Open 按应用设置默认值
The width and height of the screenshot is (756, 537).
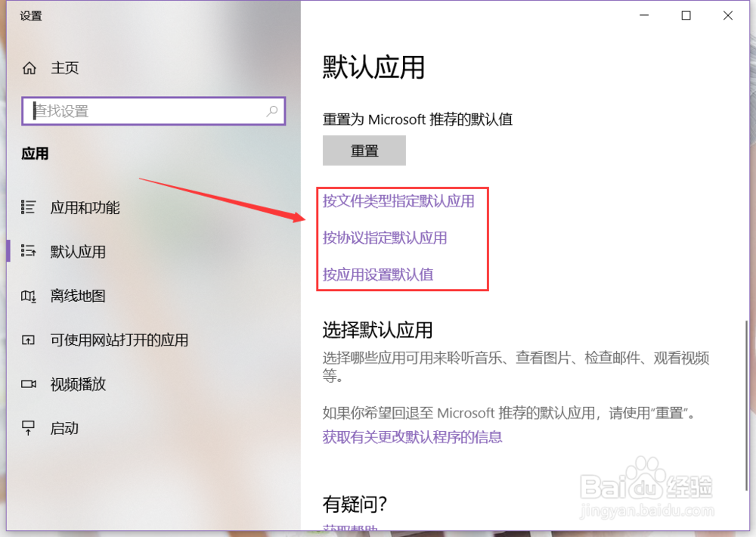377,275
